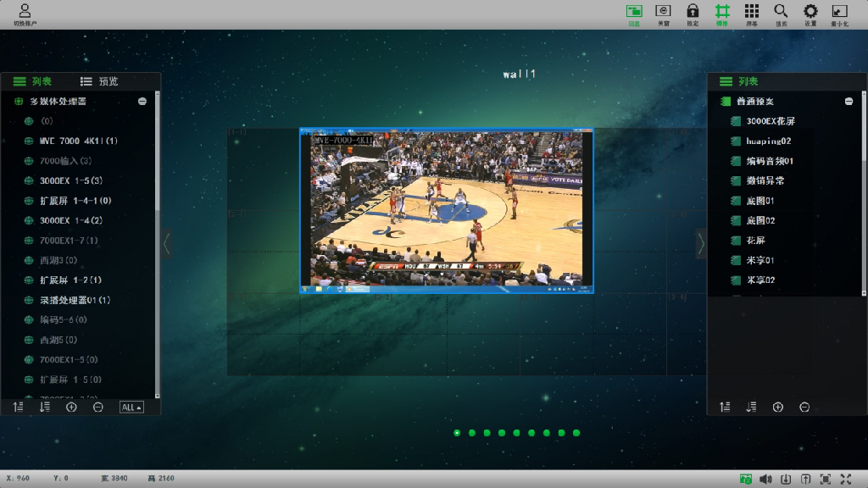The height and width of the screenshot is (488, 868).
Task: Select the 普通预案 preset folder
Action: click(755, 102)
